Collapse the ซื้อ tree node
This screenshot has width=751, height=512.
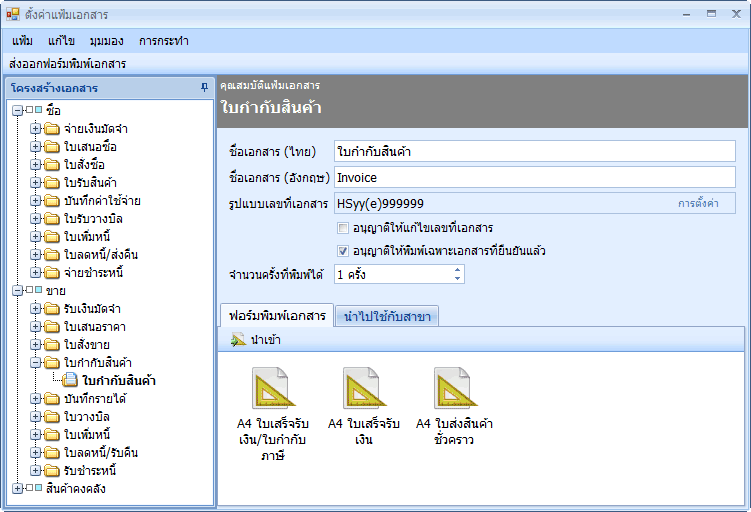(x=18, y=110)
